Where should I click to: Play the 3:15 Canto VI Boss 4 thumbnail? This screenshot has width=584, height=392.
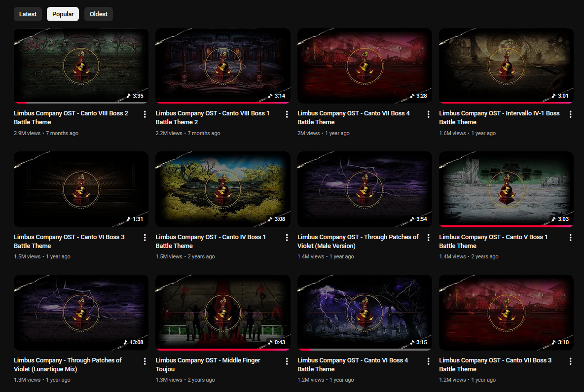(x=365, y=312)
